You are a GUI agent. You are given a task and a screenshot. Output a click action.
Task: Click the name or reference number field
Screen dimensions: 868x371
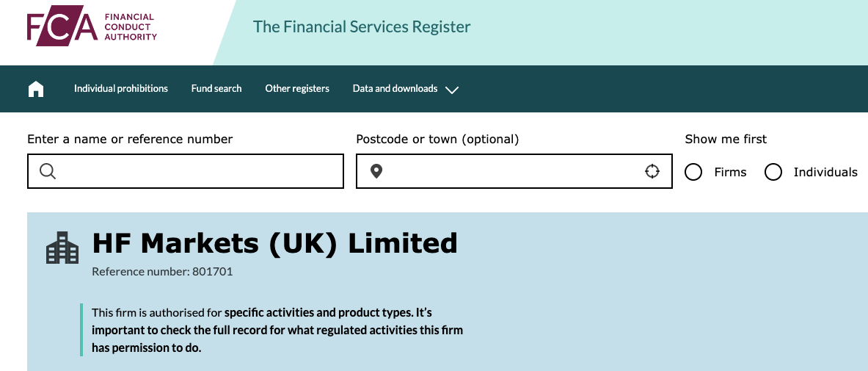pos(186,171)
